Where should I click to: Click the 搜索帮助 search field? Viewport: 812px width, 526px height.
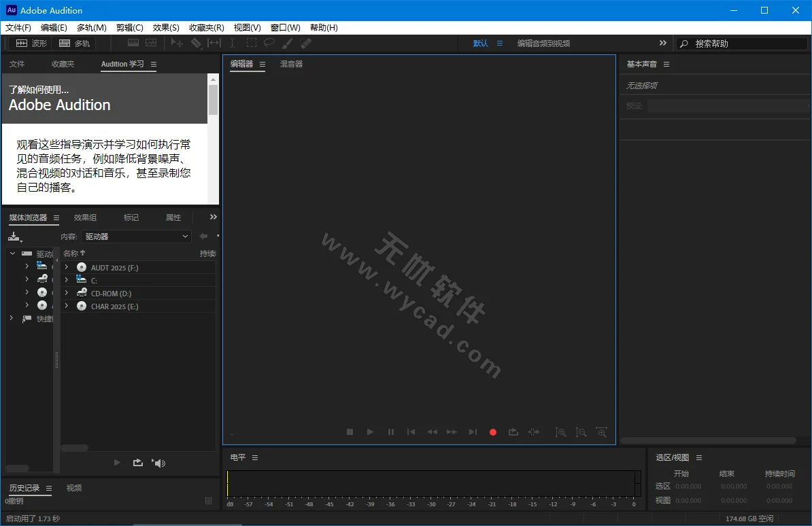[x=741, y=43]
